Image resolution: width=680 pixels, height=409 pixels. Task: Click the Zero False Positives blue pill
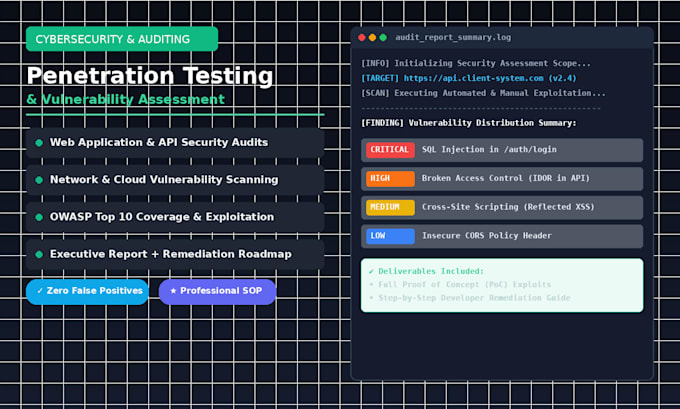[x=87, y=291]
